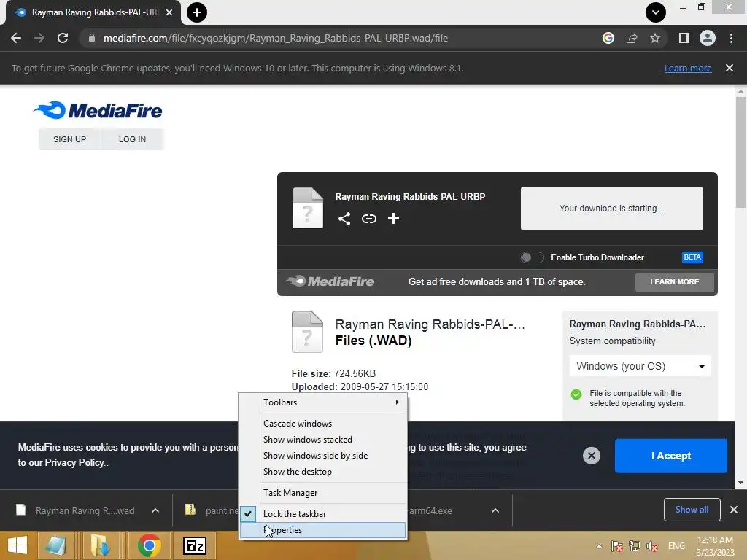The width and height of the screenshot is (747, 560).
Task: Click the copy link chain icon
Action: click(368, 219)
